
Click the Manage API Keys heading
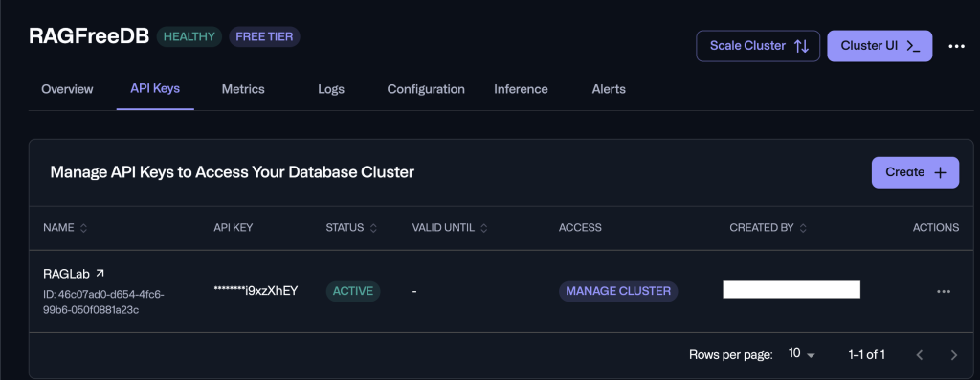[232, 172]
